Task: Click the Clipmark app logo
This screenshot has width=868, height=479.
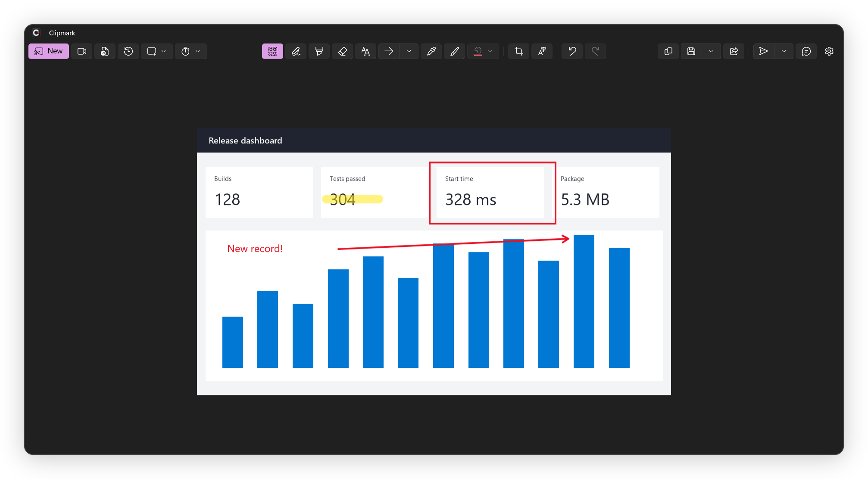Action: [x=36, y=33]
